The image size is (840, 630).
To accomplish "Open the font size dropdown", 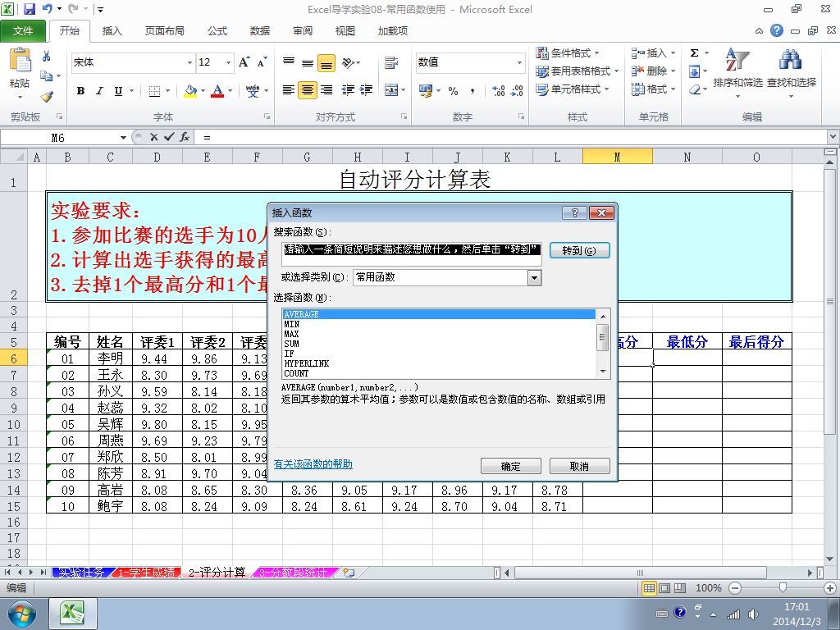I will 228,62.
